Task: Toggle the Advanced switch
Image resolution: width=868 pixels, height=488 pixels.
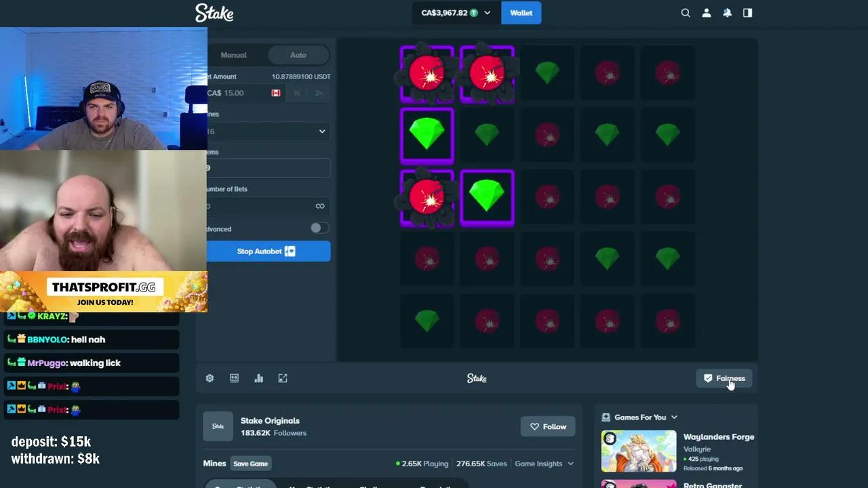Action: [319, 228]
